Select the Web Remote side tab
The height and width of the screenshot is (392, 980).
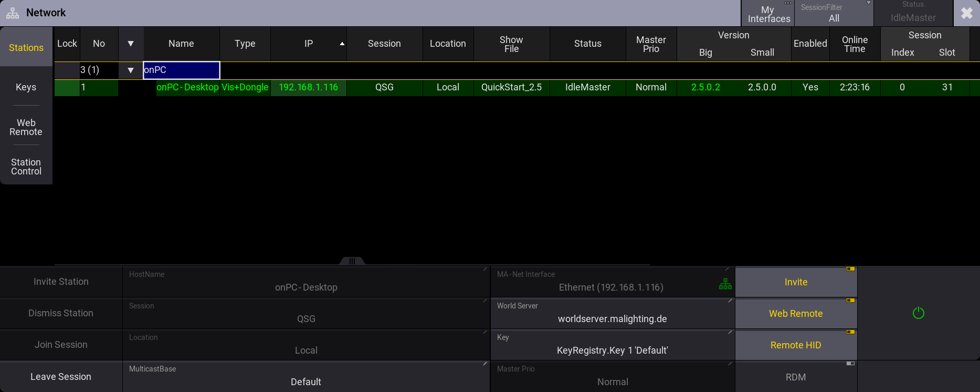pos(26,127)
